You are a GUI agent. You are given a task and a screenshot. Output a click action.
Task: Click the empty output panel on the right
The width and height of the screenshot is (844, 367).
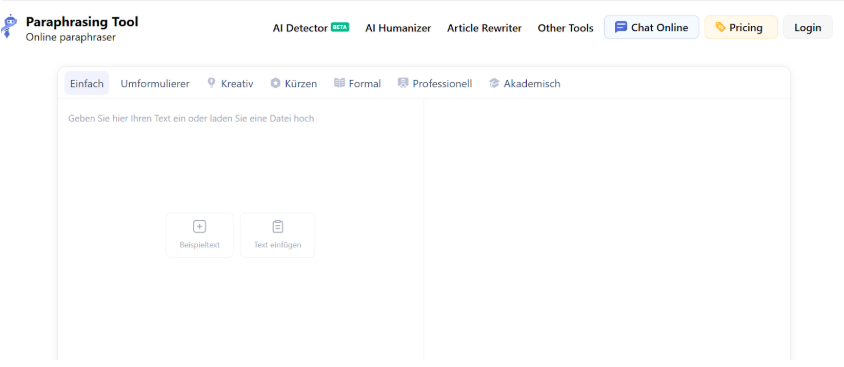click(x=607, y=229)
